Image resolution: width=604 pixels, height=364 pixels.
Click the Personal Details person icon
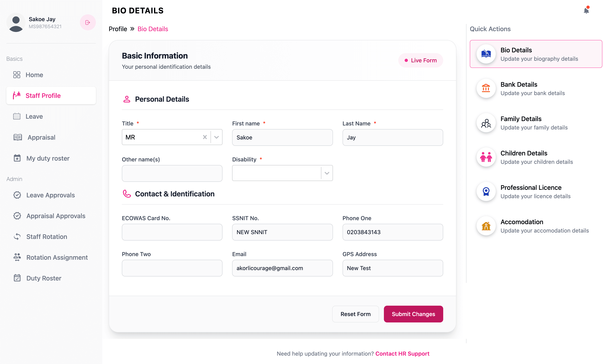127,99
